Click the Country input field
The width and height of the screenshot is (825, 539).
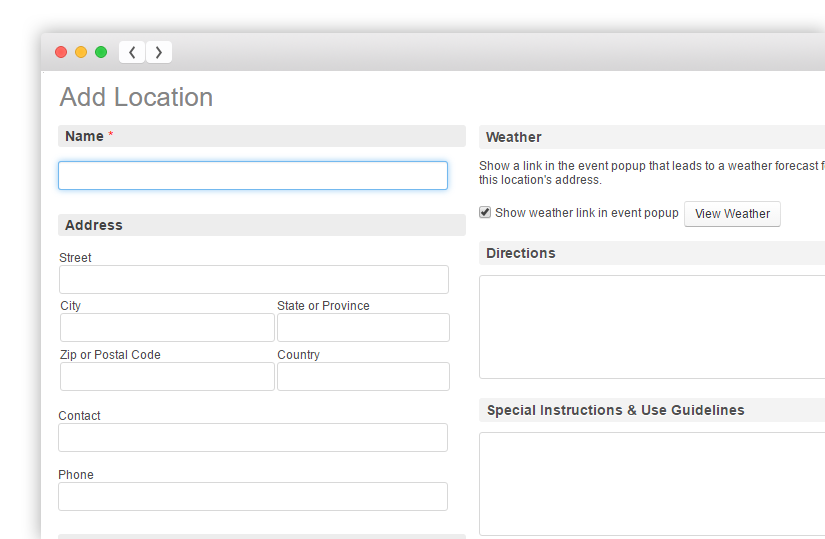363,377
